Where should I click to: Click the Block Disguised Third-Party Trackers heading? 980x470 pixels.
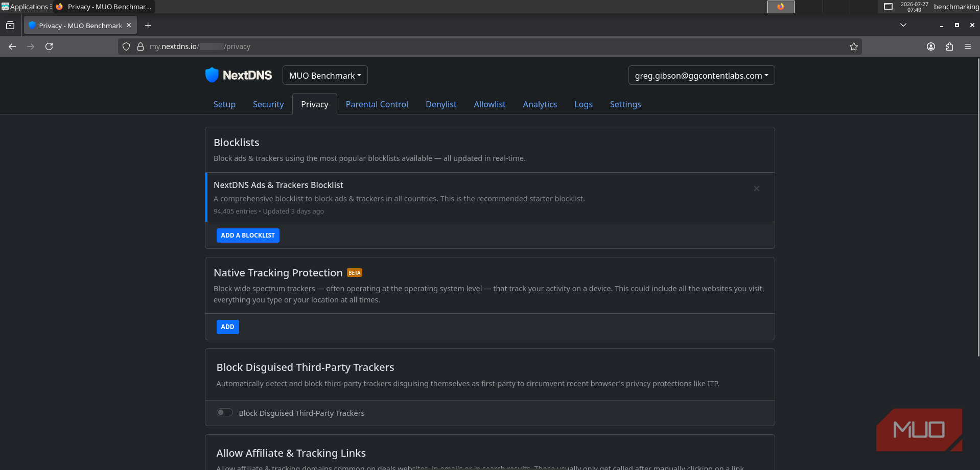click(305, 367)
